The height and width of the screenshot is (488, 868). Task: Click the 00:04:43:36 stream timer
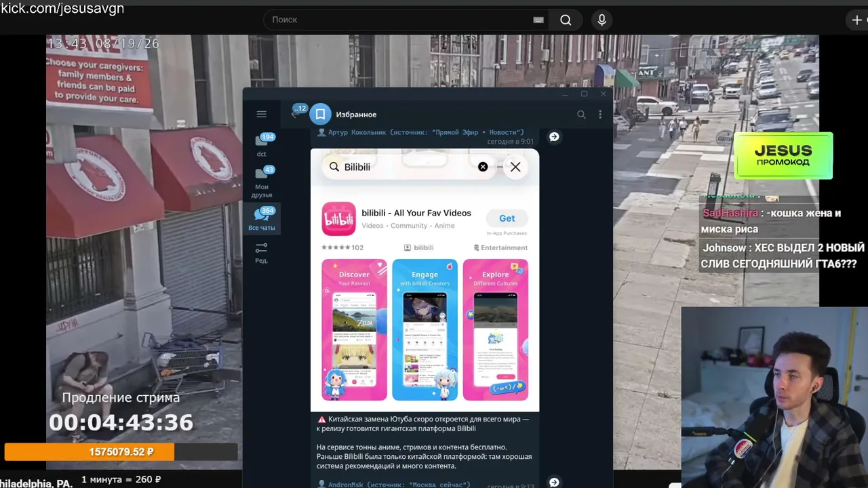121,423
